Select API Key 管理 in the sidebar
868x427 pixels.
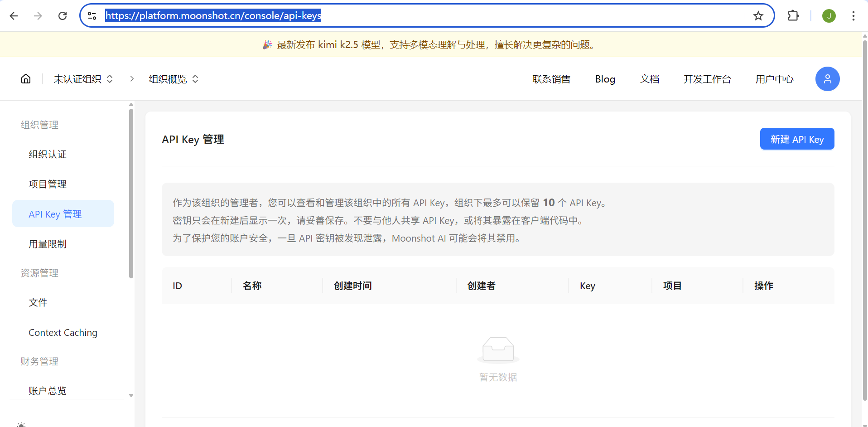[x=63, y=214]
